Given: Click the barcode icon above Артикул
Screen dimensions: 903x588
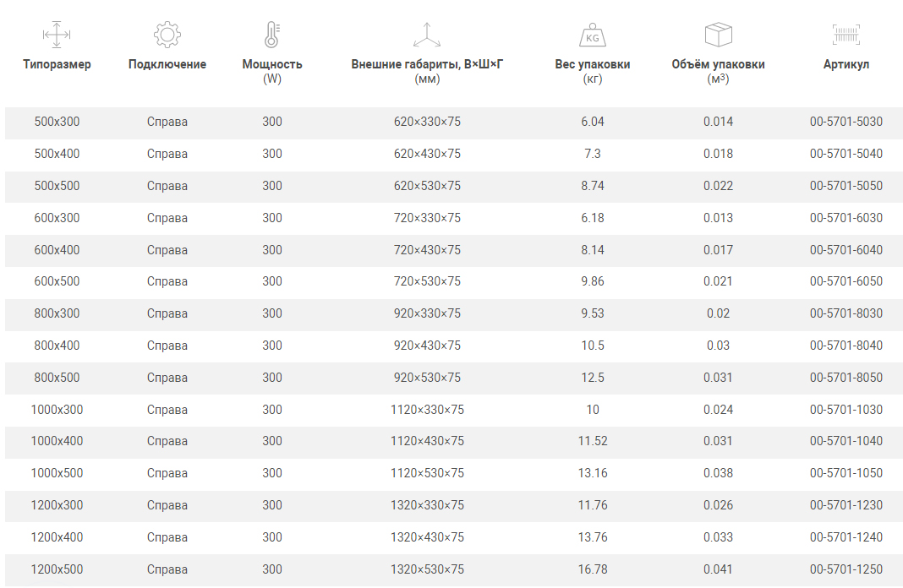Looking at the screenshot, I should tap(846, 35).
